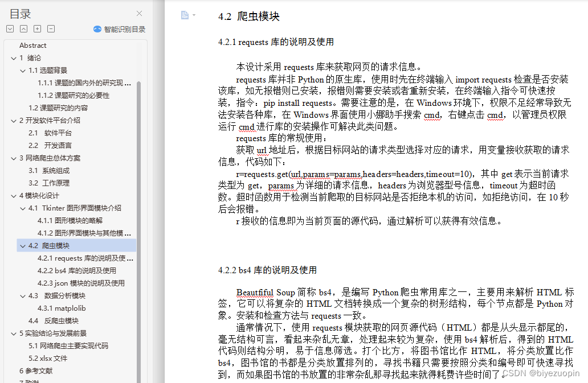Select 2.2 开发语言 entry
Screen dimensions: 588x383
tap(50, 145)
